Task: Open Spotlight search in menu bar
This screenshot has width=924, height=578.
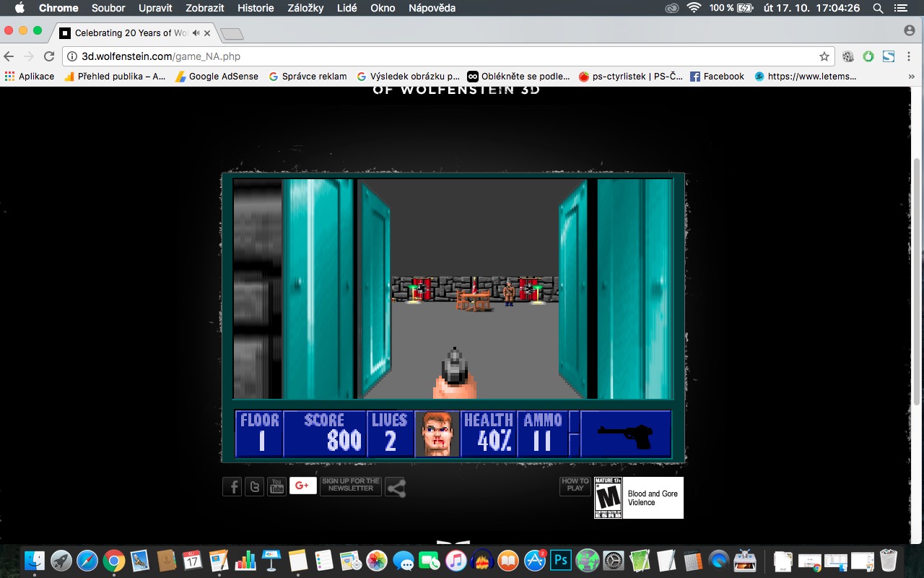Action: point(878,8)
